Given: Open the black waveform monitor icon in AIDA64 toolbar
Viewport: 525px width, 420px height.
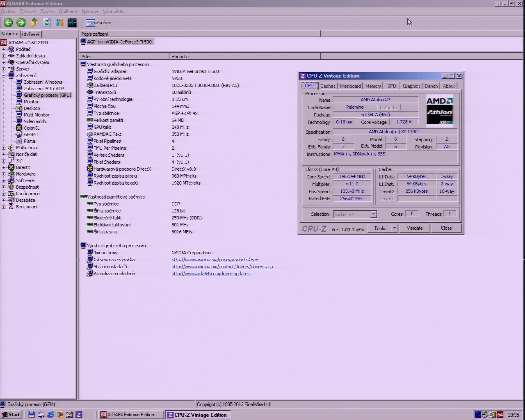Looking at the screenshot, I should [x=72, y=23].
